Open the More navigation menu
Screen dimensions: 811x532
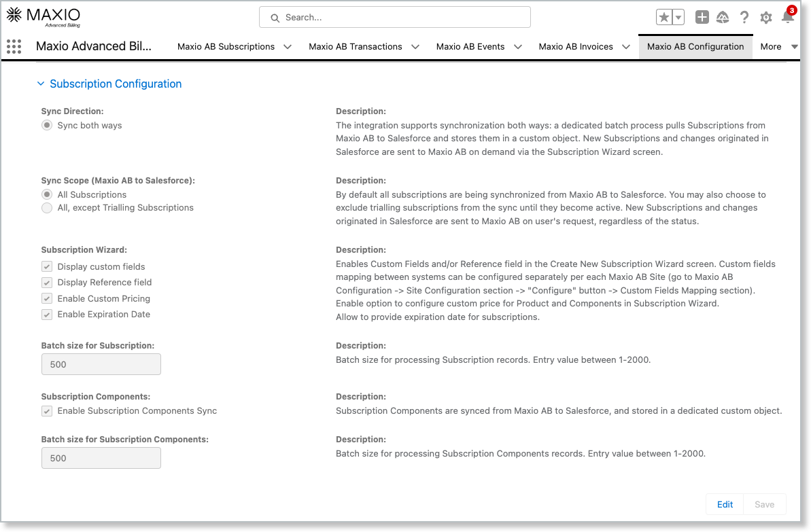click(778, 47)
